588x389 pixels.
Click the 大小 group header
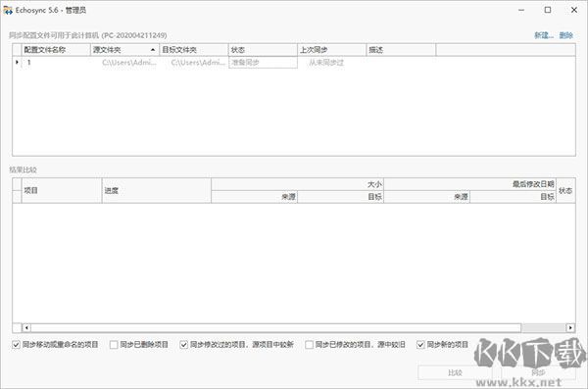click(297, 184)
